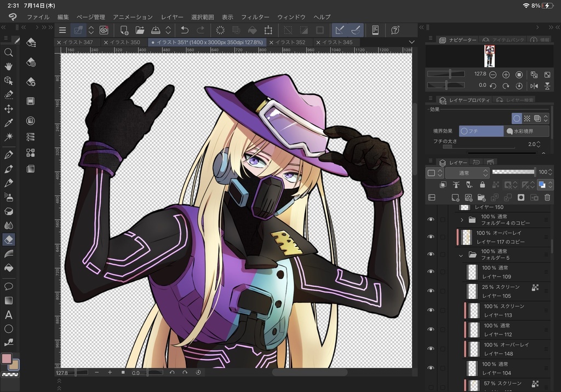
Task: Click Undo in the command bar
Action: 185,30
